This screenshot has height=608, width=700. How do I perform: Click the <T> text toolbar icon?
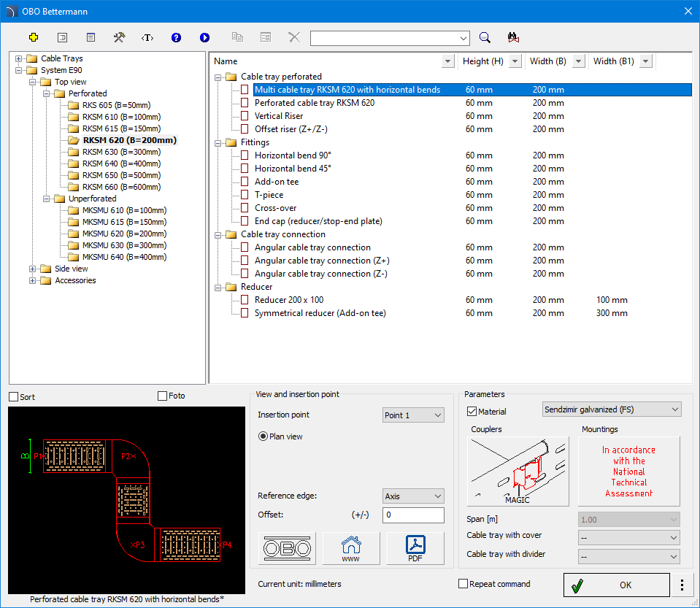pyautogui.click(x=147, y=37)
